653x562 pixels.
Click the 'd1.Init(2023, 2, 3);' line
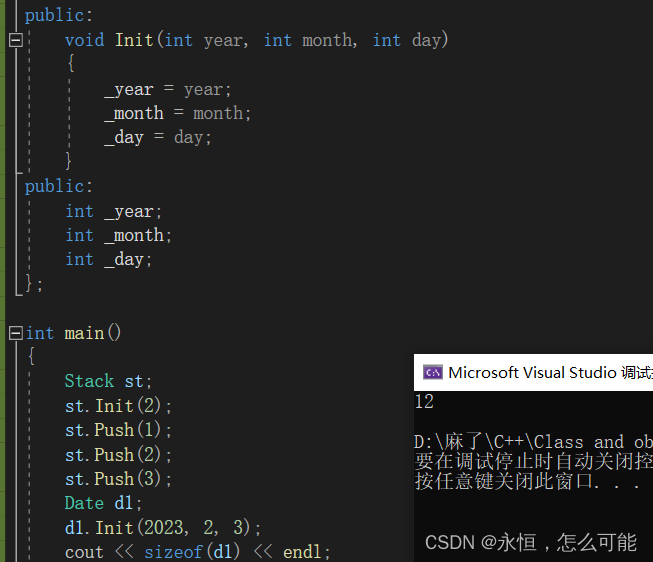click(163, 527)
